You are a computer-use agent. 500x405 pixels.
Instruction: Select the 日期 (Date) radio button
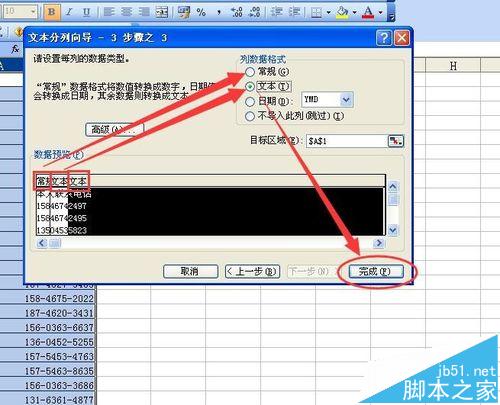[x=250, y=101]
